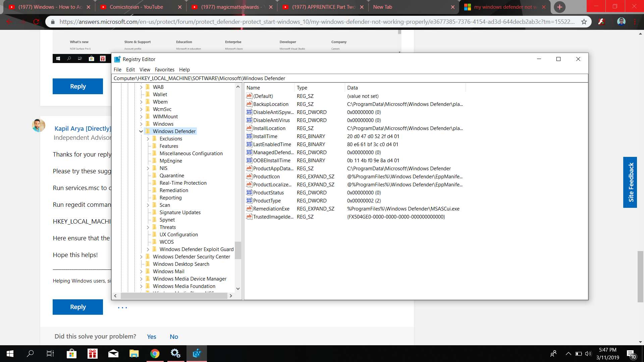This screenshot has width=644, height=362.
Task: Open the Microsoft Store taskbar icon
Action: 71,354
